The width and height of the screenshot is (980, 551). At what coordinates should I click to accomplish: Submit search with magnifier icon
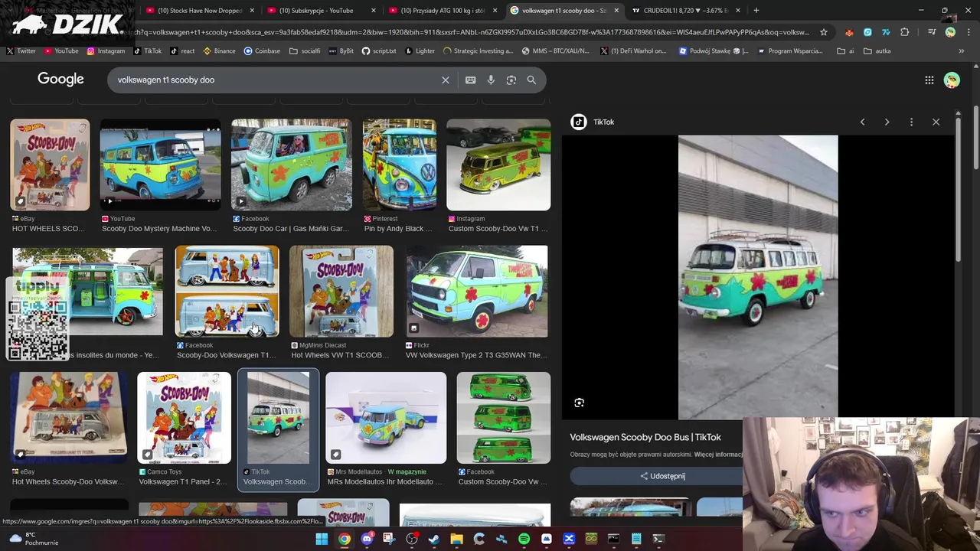tap(531, 80)
